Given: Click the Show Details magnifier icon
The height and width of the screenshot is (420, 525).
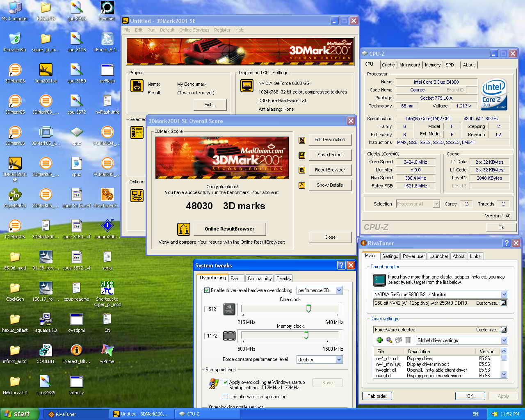Looking at the screenshot, I should (x=302, y=185).
